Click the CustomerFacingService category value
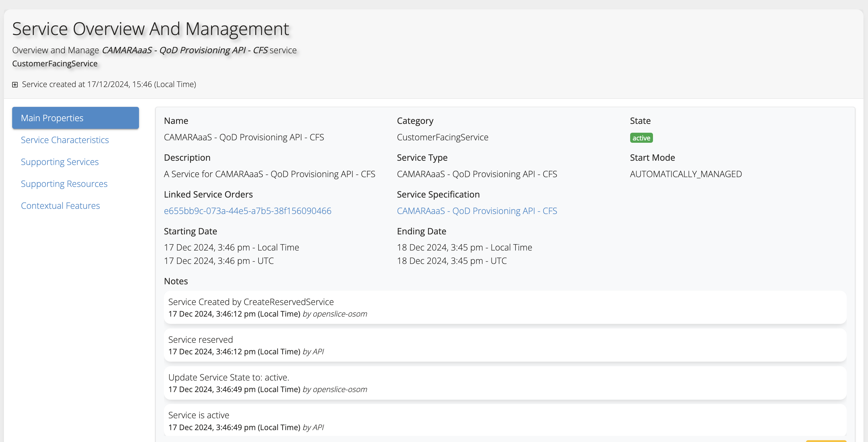 (x=443, y=137)
